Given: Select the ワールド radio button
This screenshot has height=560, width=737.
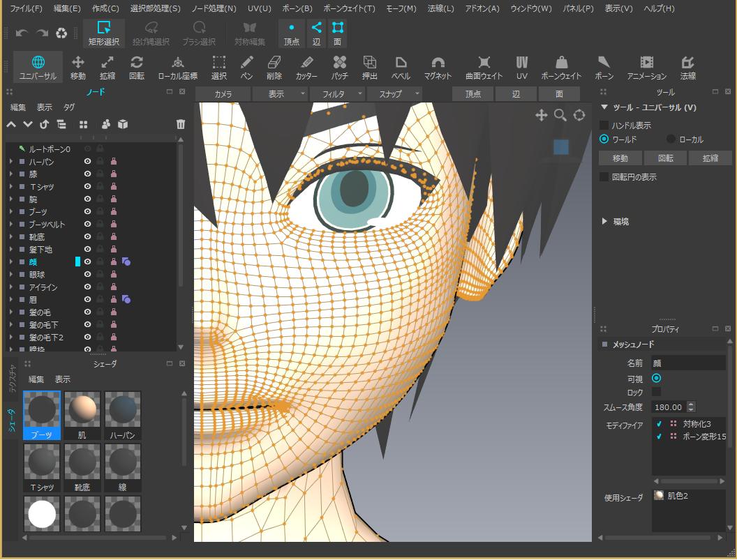Looking at the screenshot, I should 604,139.
